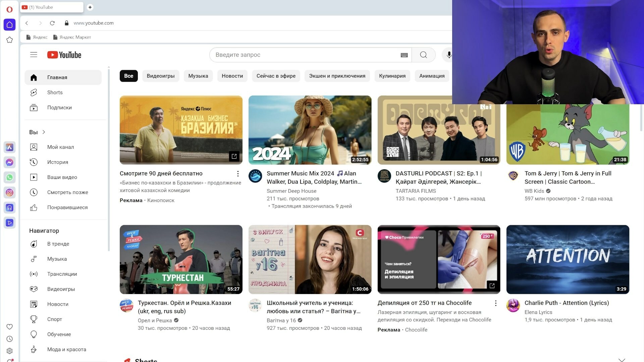This screenshot has width=644, height=362.
Task: Open the 'Яндекс Маркет' bookmark
Action: tap(72, 37)
